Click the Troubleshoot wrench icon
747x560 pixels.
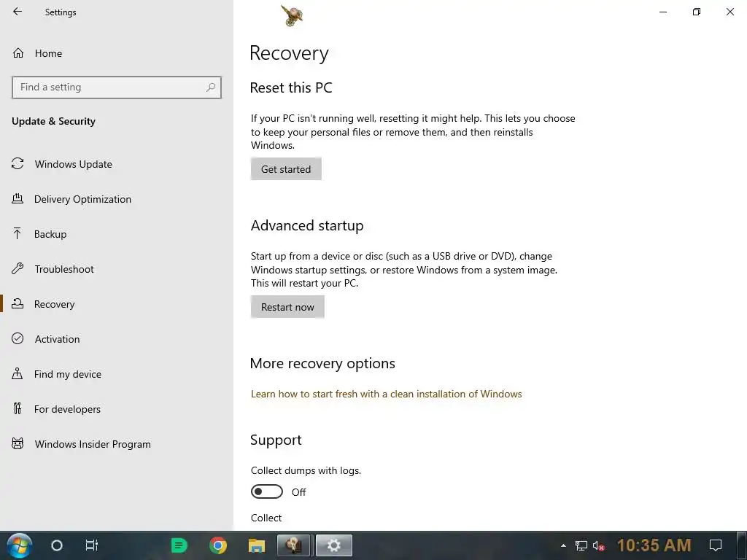click(18, 268)
